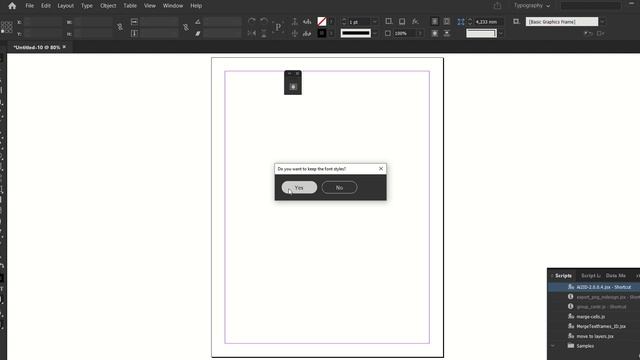Expand the Samples folder chevron

pyautogui.click(x=553, y=346)
